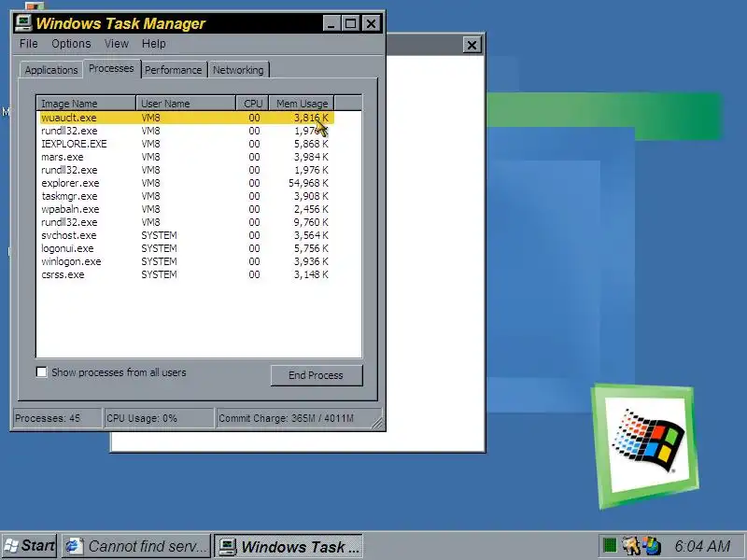Open the Help menu
The width and height of the screenshot is (747, 560).
pos(153,44)
